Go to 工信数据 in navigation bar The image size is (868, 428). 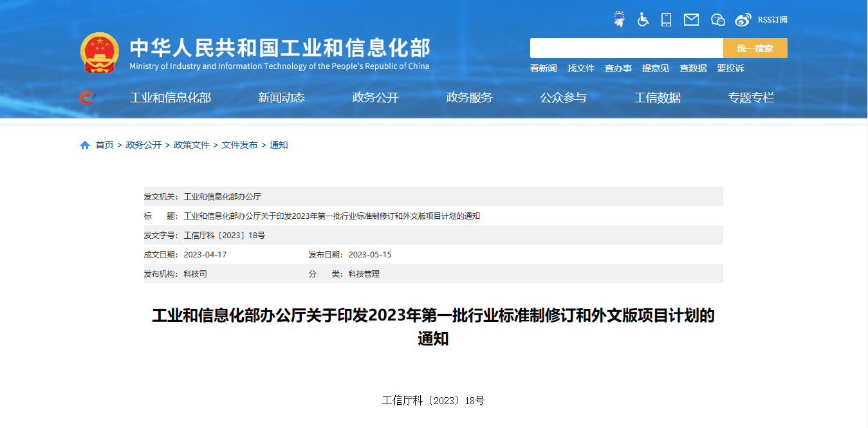coord(657,98)
